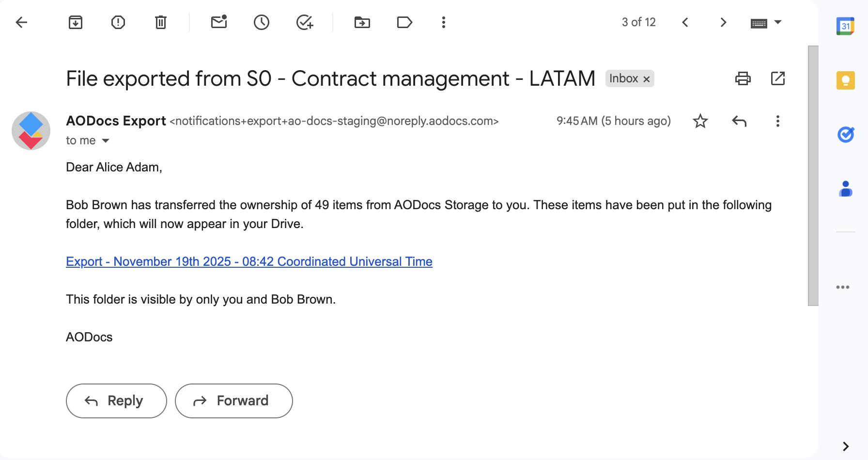Open message more options menu
This screenshot has width=868, height=460.
click(x=778, y=121)
